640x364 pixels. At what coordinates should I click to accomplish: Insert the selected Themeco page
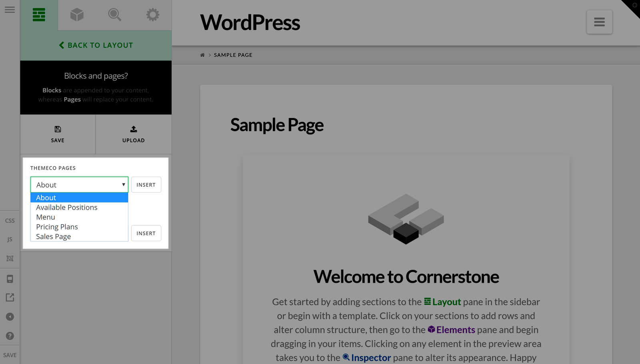point(146,185)
